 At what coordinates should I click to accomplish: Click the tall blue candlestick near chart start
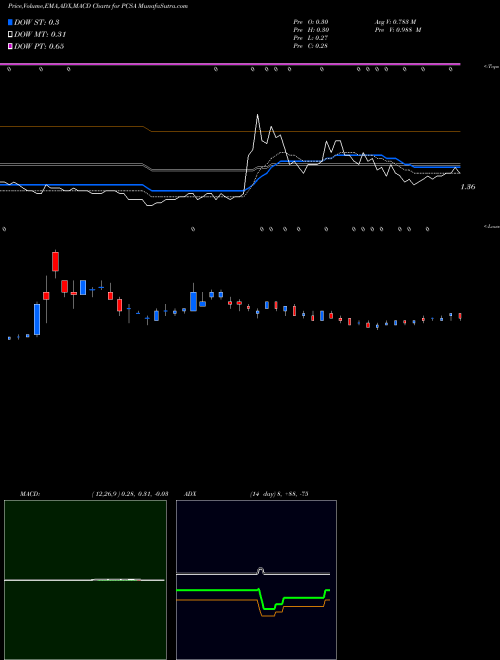37,319
